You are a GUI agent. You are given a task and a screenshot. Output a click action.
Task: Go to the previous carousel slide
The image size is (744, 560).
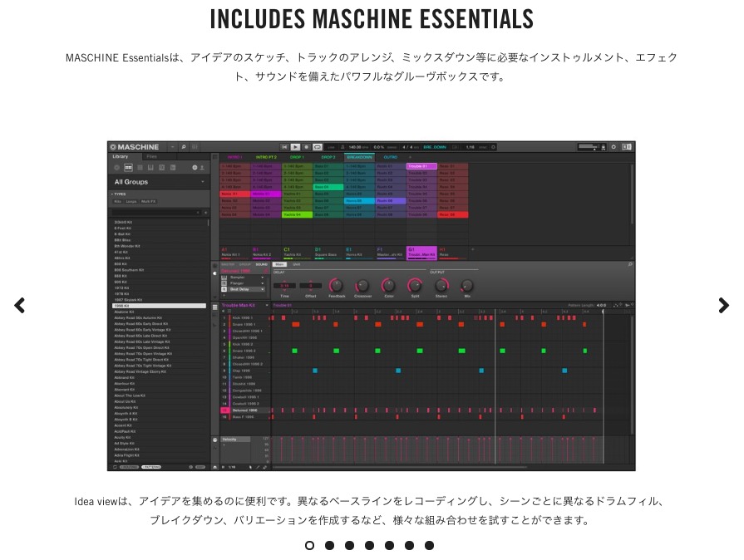pyautogui.click(x=19, y=306)
